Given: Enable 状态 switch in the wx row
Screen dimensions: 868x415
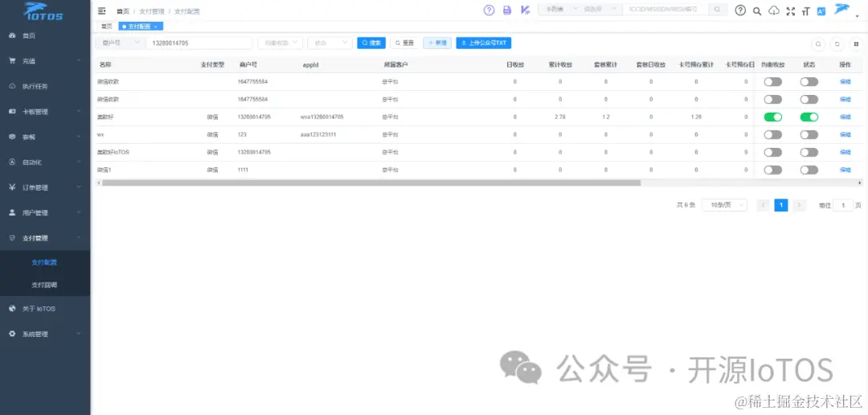Looking at the screenshot, I should 809,134.
